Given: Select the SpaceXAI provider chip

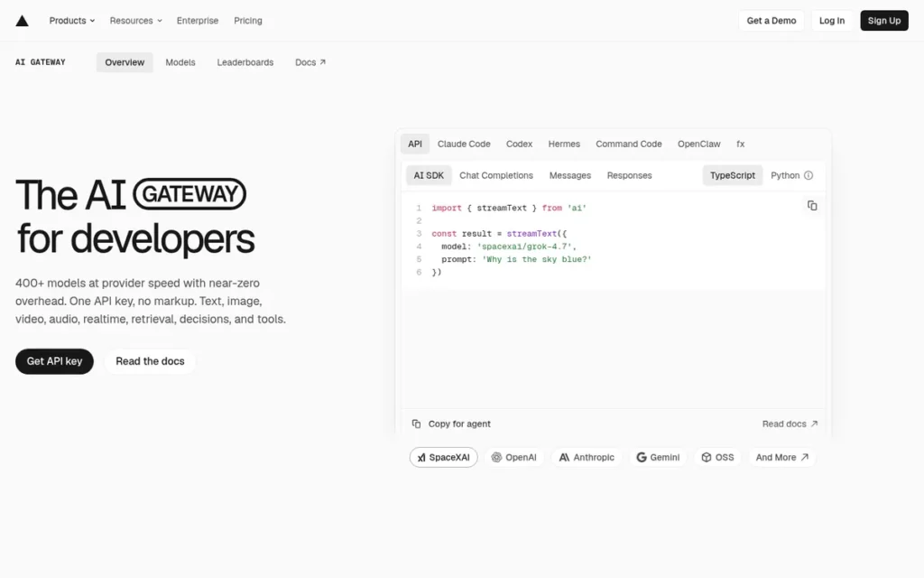Looking at the screenshot, I should (x=443, y=457).
